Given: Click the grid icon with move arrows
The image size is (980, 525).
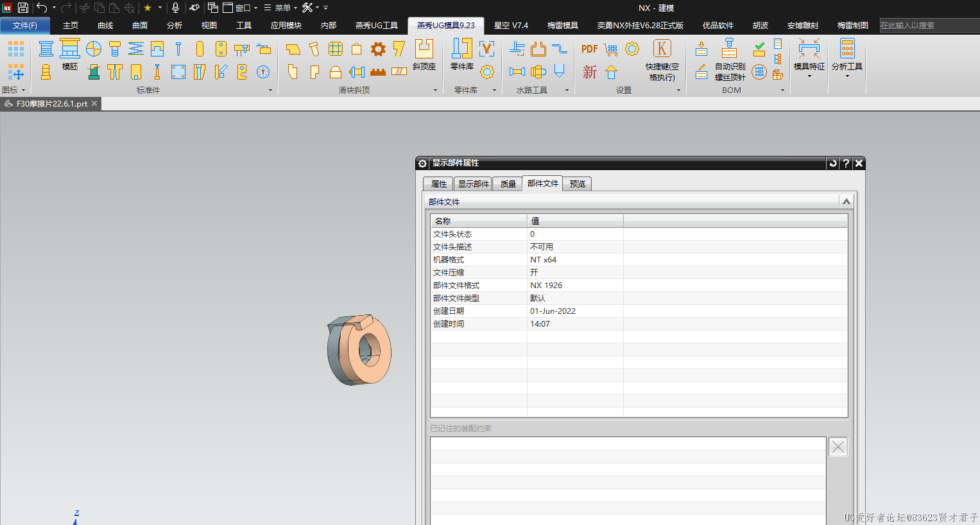Looking at the screenshot, I should click(16, 72).
